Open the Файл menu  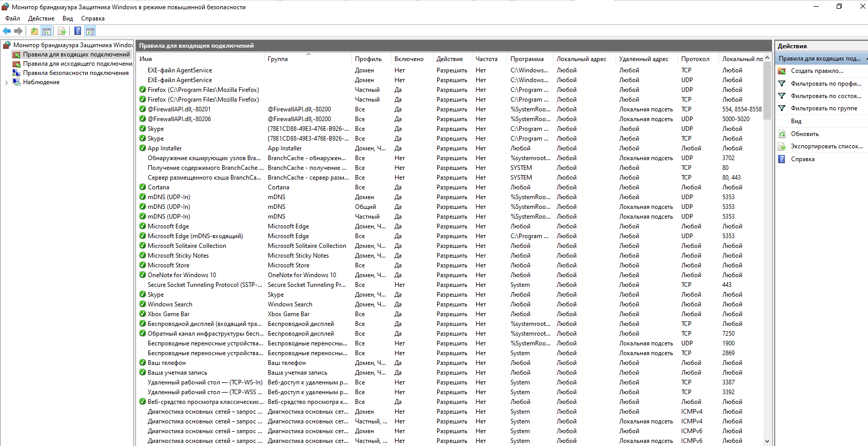pyautogui.click(x=13, y=18)
